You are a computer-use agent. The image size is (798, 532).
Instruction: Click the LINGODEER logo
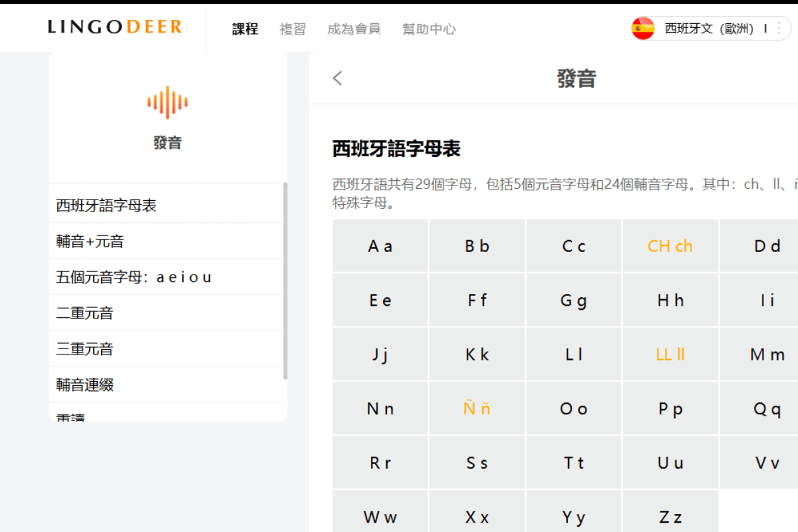click(x=114, y=27)
